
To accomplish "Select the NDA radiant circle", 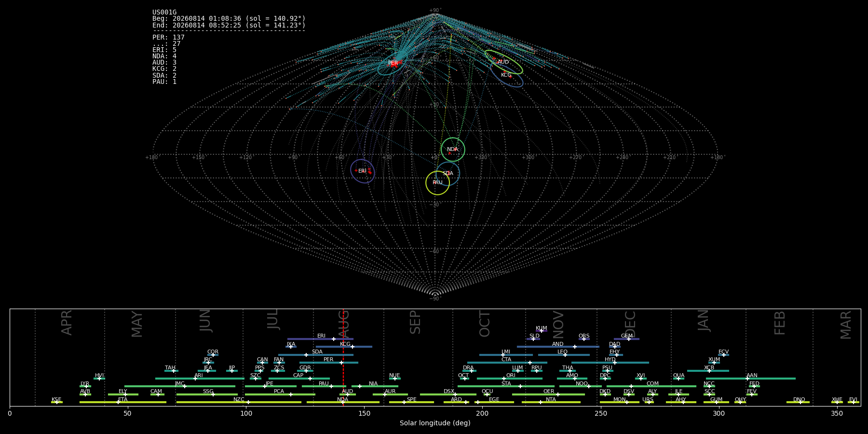I will point(453,149).
